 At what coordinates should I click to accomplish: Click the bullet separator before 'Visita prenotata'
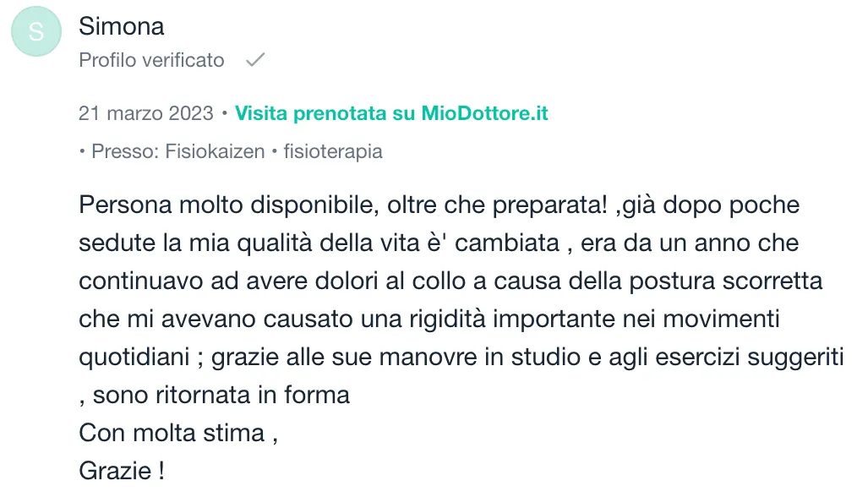coord(224,113)
